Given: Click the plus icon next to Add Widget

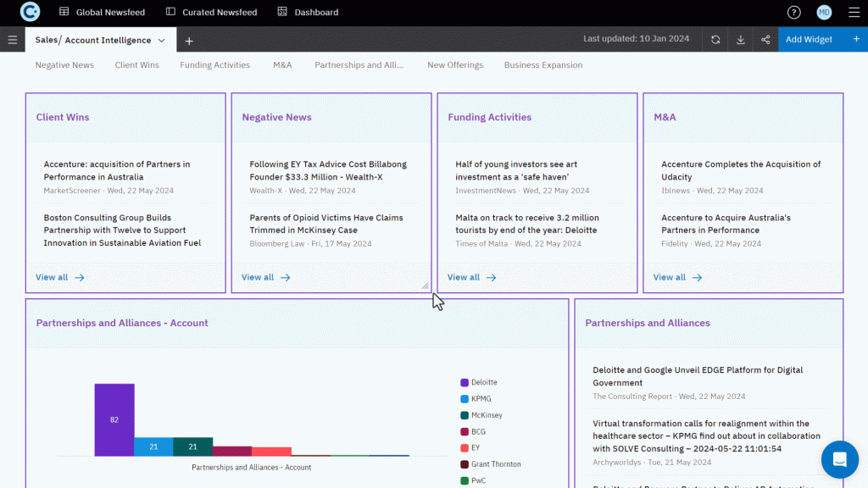Looking at the screenshot, I should [x=857, y=39].
